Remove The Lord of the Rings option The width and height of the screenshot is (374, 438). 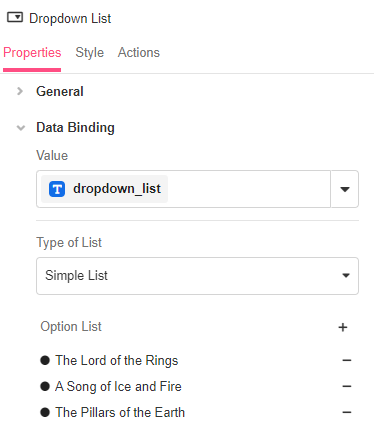(x=347, y=360)
